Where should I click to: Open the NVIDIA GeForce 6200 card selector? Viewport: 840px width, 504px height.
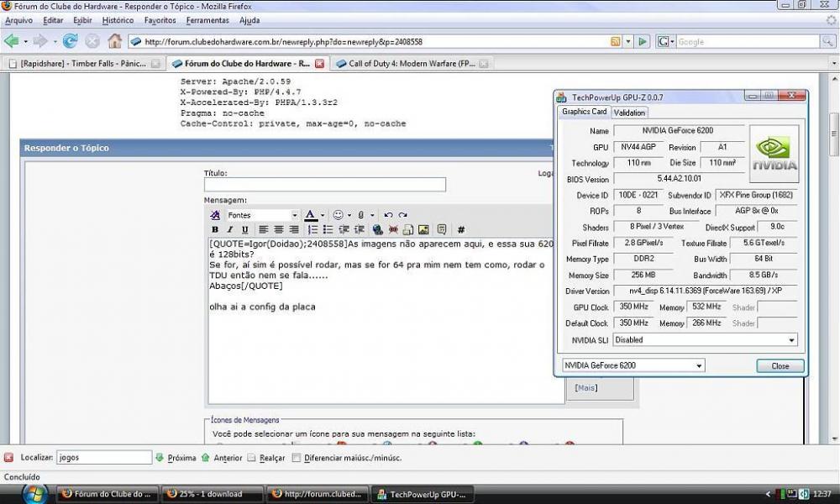coord(699,366)
